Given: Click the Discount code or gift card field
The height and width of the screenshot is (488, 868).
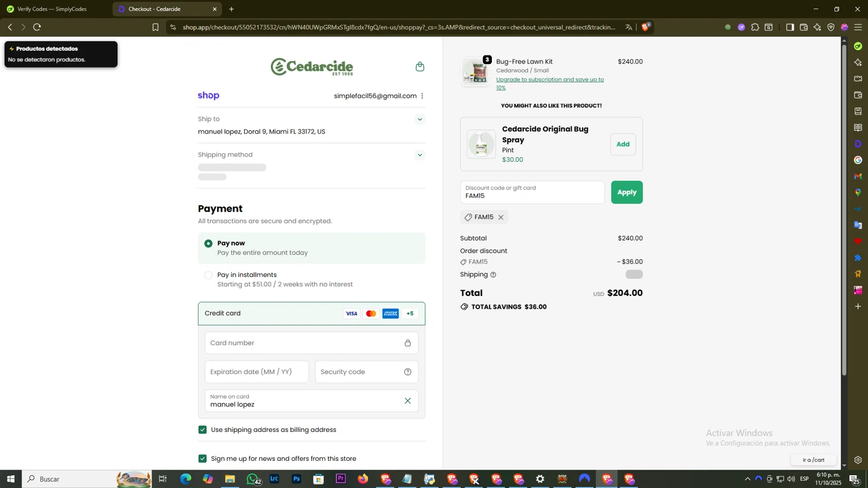Looking at the screenshot, I should tap(532, 192).
